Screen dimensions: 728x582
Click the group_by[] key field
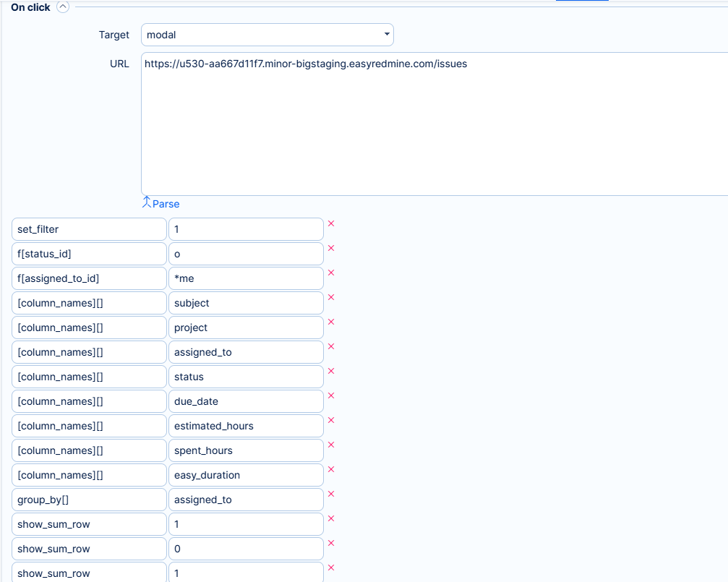[x=89, y=500]
